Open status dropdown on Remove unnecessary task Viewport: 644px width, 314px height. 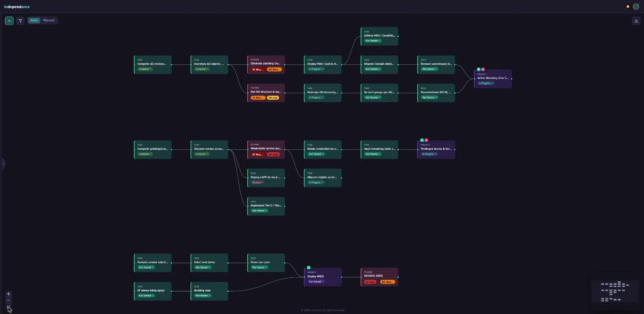click(x=429, y=69)
